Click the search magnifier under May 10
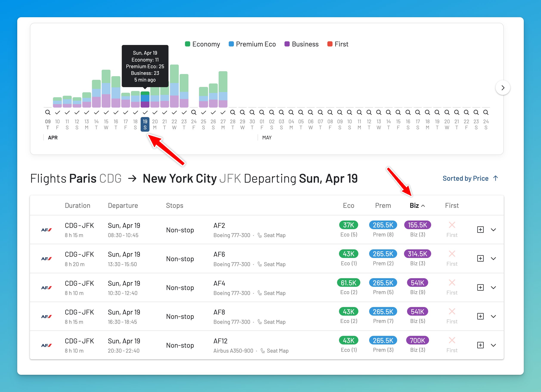541x392 pixels. (x=350, y=112)
